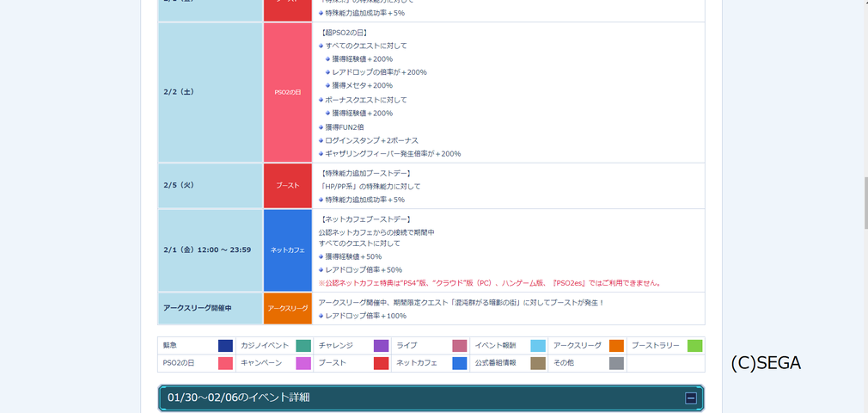
Task: Select the 【超PSO2の日】 heading text
Action: (345, 33)
